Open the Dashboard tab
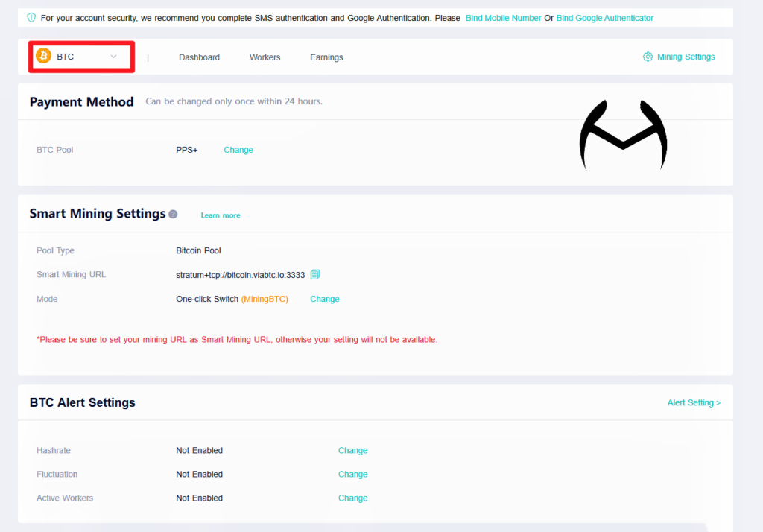This screenshot has height=532, width=763. pos(199,57)
